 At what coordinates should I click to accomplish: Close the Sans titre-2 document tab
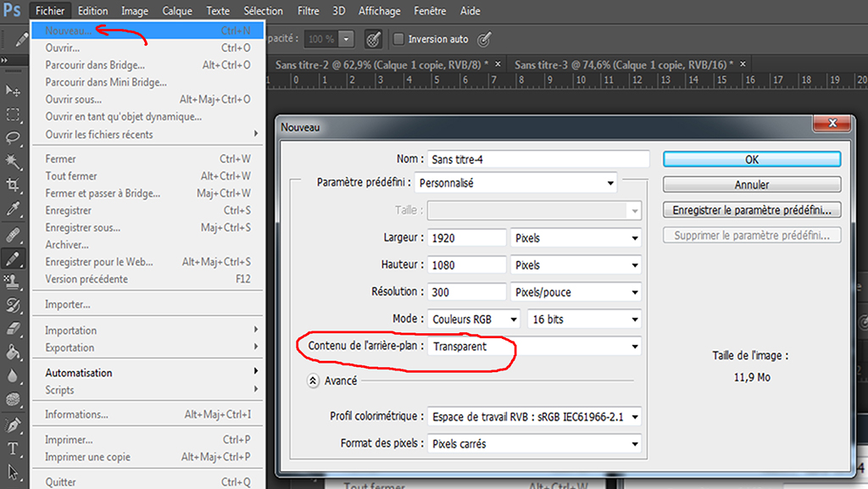tap(498, 64)
